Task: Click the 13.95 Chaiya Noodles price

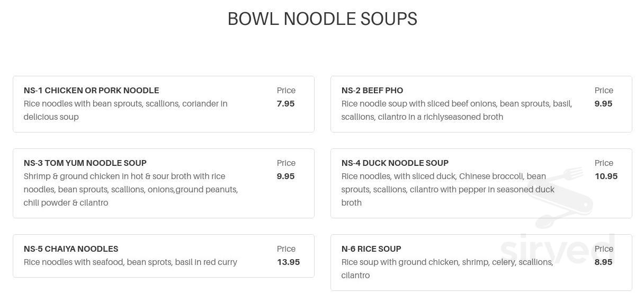Action: point(288,262)
